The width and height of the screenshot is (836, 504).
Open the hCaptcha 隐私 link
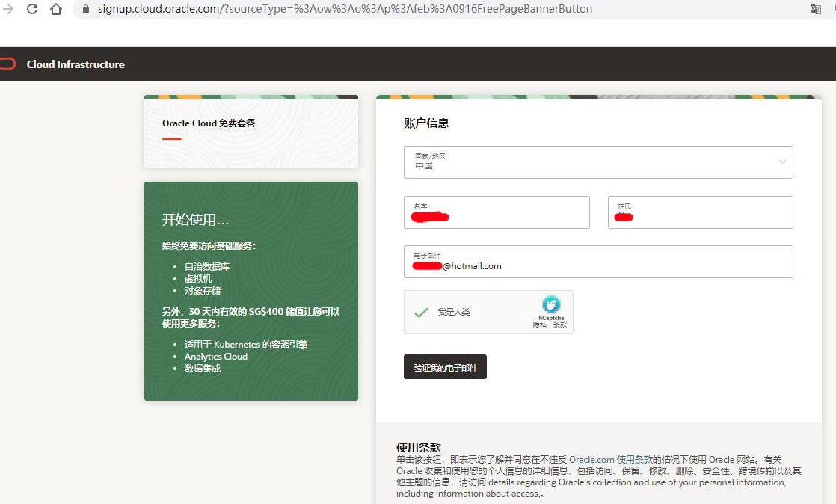pos(538,325)
